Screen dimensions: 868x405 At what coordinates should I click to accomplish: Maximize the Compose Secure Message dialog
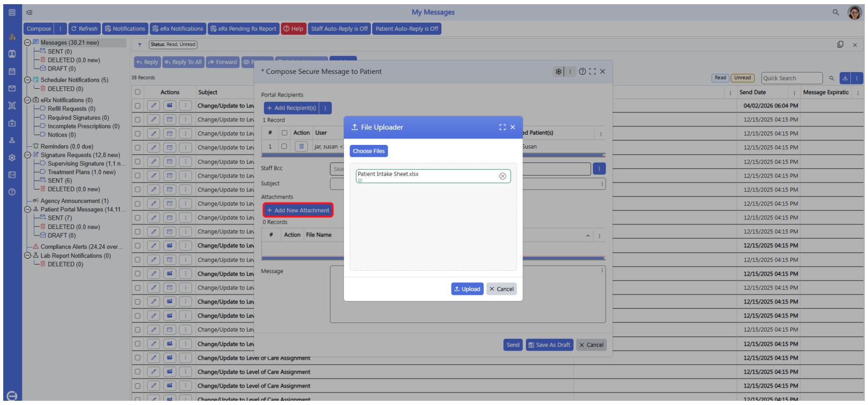pos(592,72)
